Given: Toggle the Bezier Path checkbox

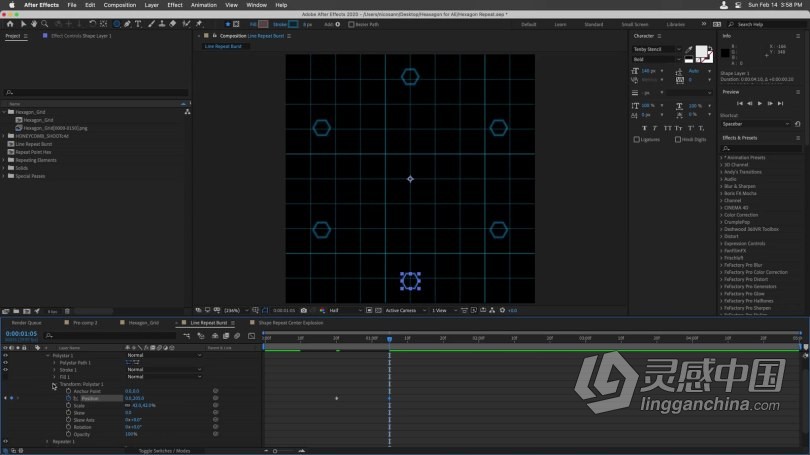Looking at the screenshot, I should pyautogui.click(x=351, y=24).
